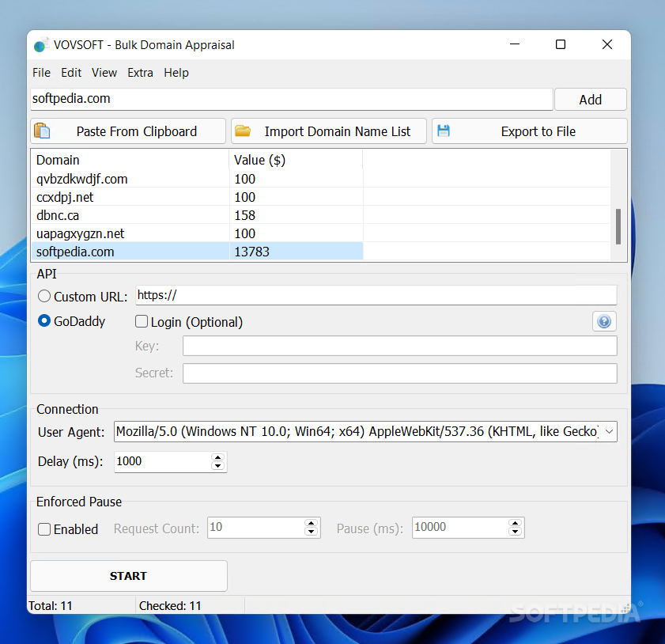The height and width of the screenshot is (644, 665).
Task: Click the Domain column header
Action: coord(130,160)
